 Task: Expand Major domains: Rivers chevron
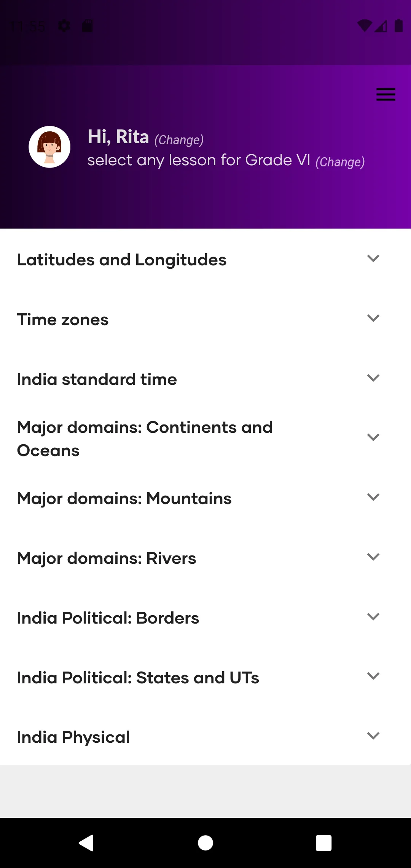tap(373, 557)
